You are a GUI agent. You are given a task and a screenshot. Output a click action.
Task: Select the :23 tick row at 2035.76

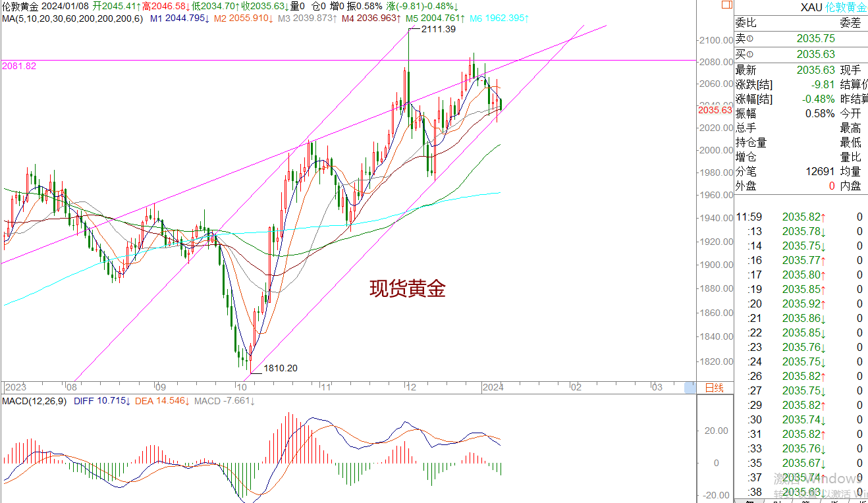point(800,347)
